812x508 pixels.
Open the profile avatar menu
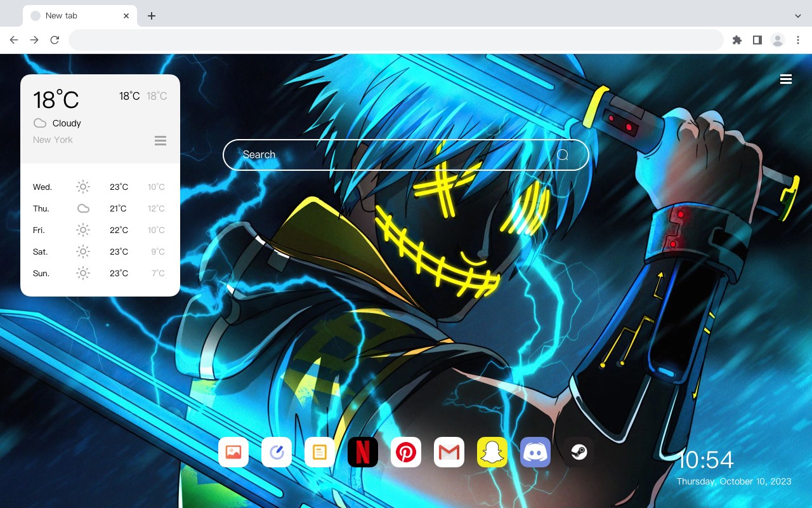[778, 40]
